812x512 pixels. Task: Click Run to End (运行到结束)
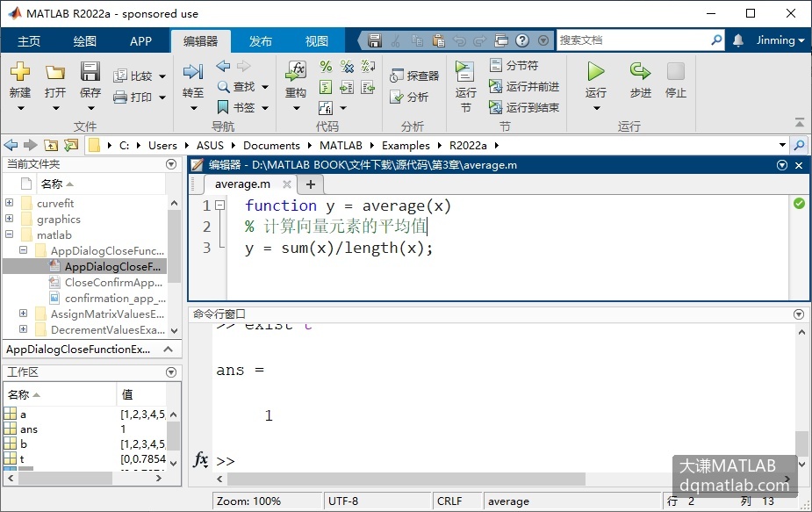524,107
